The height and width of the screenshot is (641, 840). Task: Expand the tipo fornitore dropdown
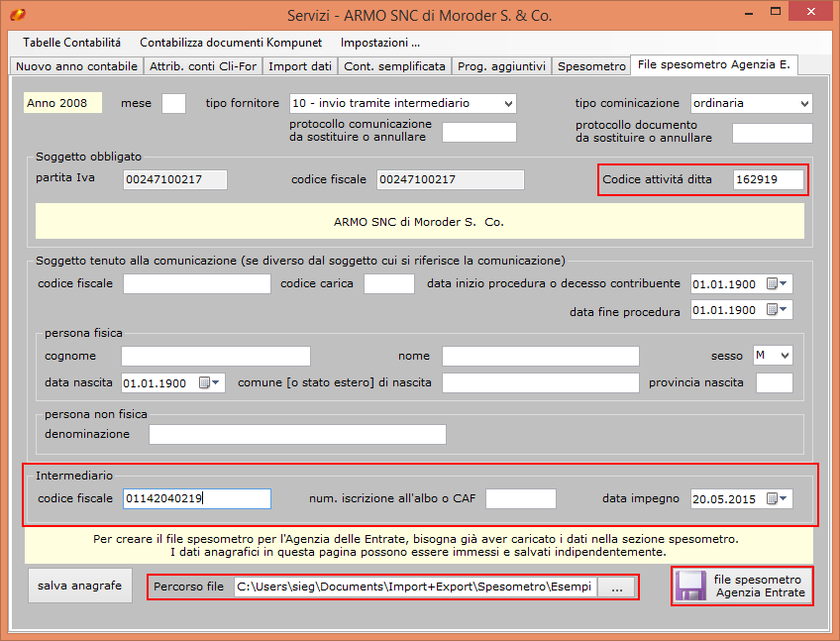[508, 103]
